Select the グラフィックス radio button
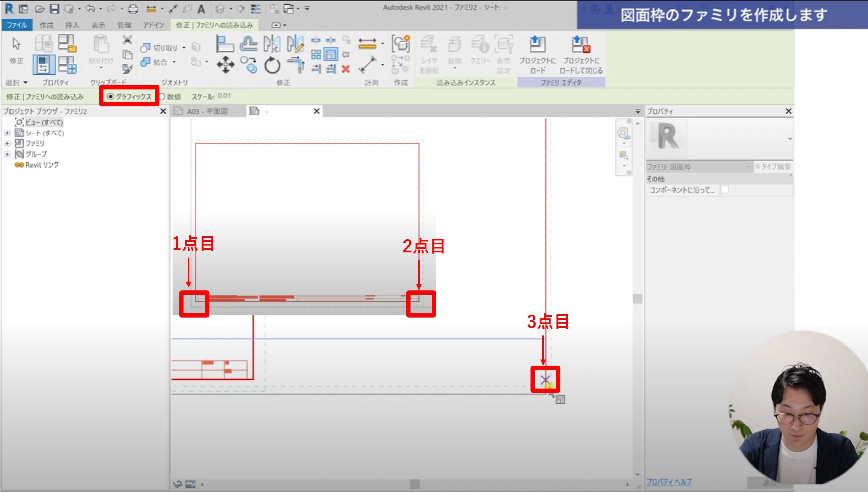Image resolution: width=868 pixels, height=492 pixels. (111, 97)
